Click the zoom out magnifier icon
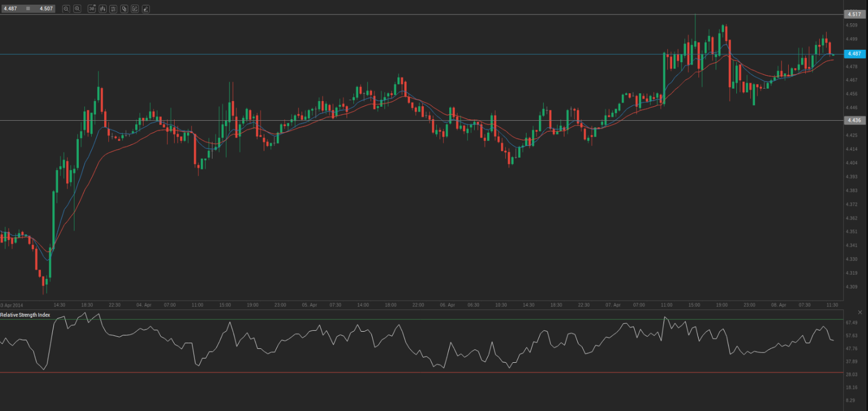Screen dimensions: 868x411 pyautogui.click(x=66, y=9)
